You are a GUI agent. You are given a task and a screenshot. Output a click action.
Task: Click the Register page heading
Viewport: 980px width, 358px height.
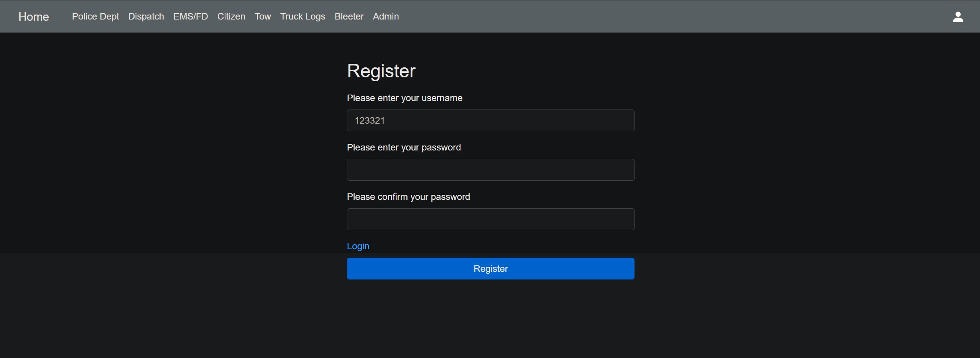(x=381, y=71)
